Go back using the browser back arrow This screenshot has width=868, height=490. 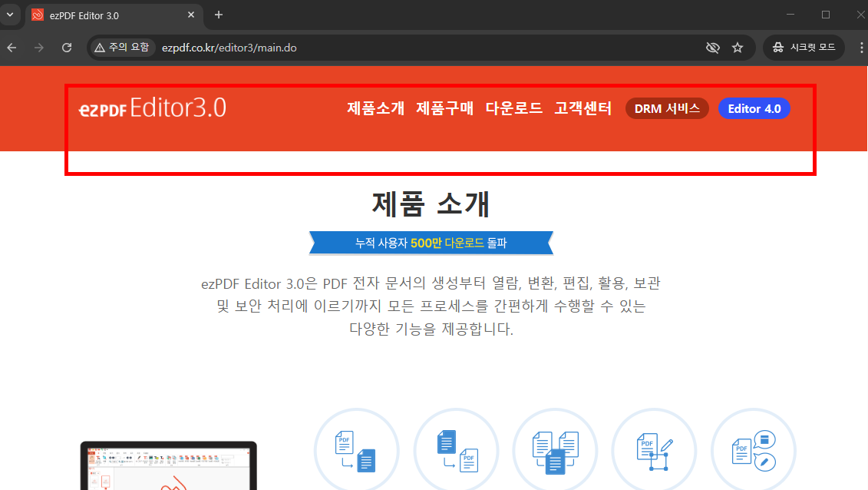point(12,47)
